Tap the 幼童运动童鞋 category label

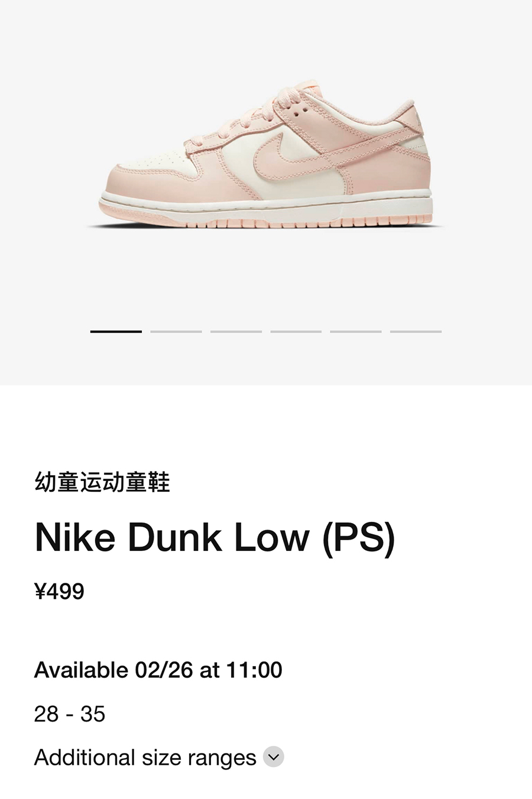(102, 482)
